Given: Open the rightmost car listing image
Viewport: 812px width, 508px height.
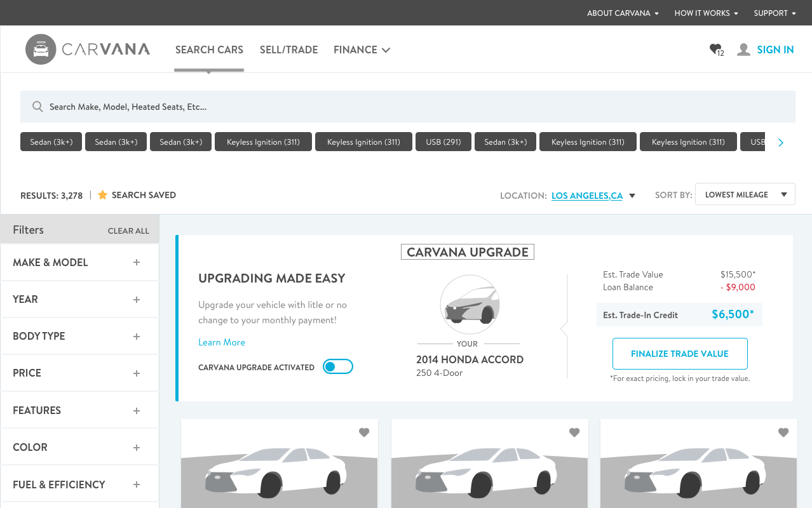Looking at the screenshot, I should (699, 464).
